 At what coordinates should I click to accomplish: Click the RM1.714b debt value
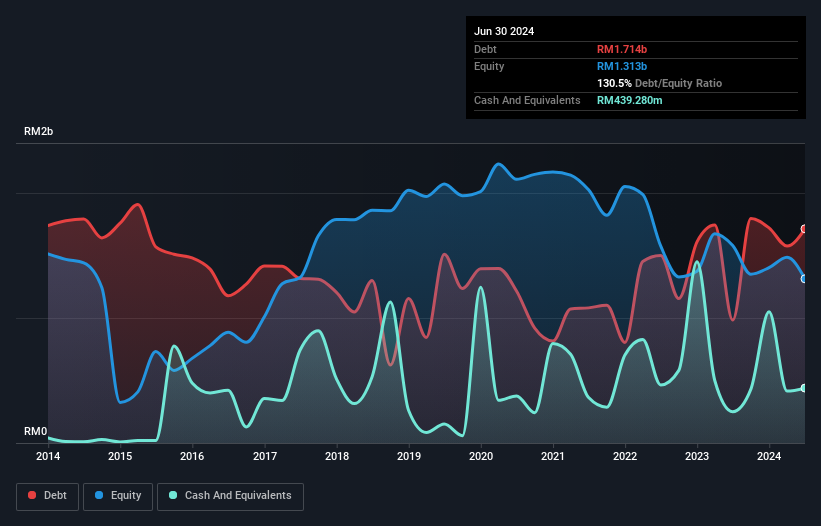pos(622,49)
